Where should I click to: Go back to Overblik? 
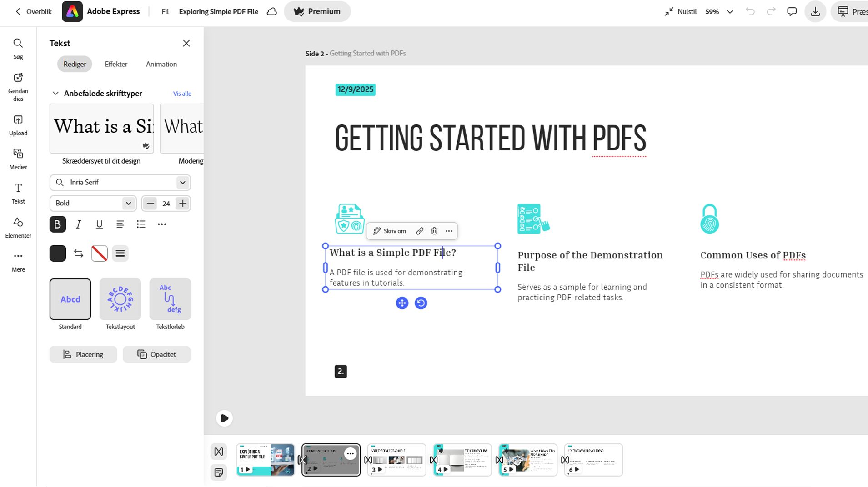click(x=34, y=11)
